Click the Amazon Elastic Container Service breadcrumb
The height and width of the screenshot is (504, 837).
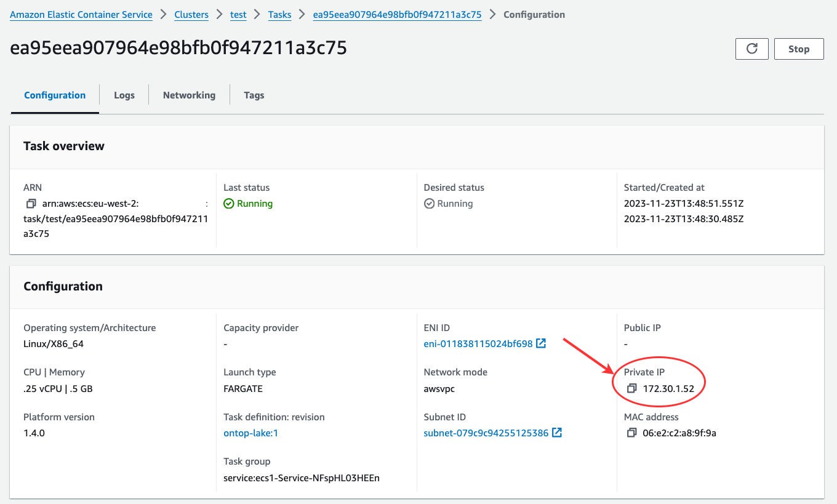81,14
